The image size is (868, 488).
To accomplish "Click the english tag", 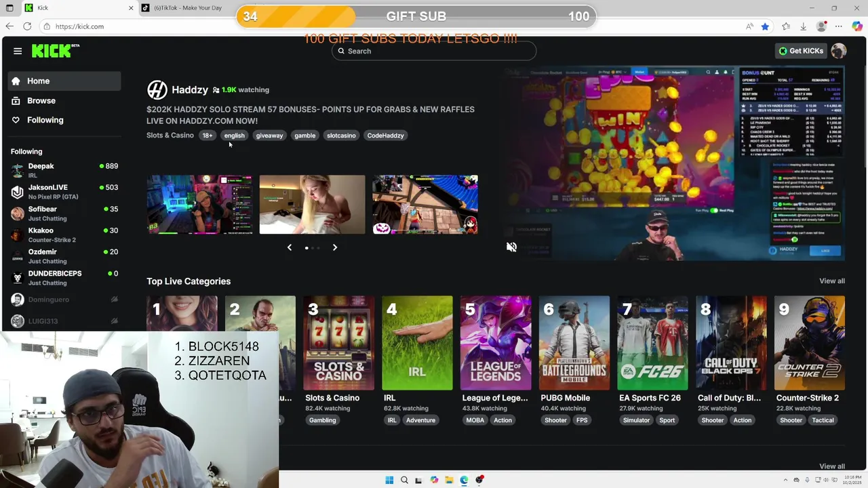I will 234,136.
